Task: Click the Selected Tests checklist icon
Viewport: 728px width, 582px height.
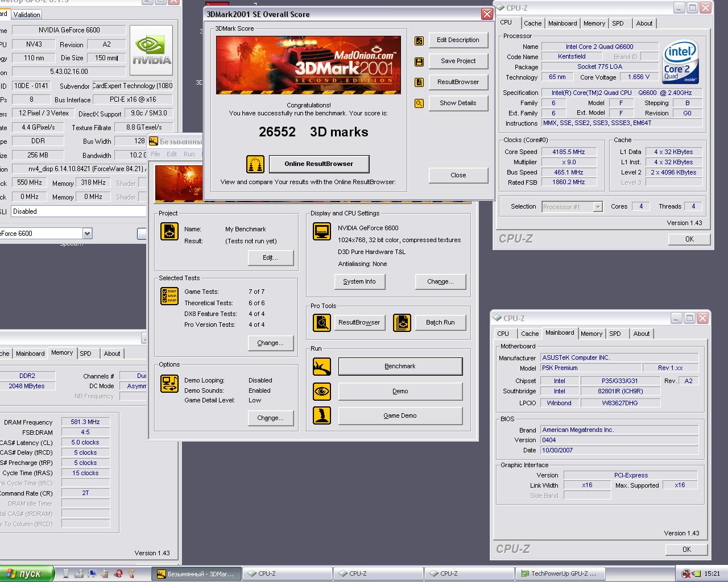Action: (169, 296)
